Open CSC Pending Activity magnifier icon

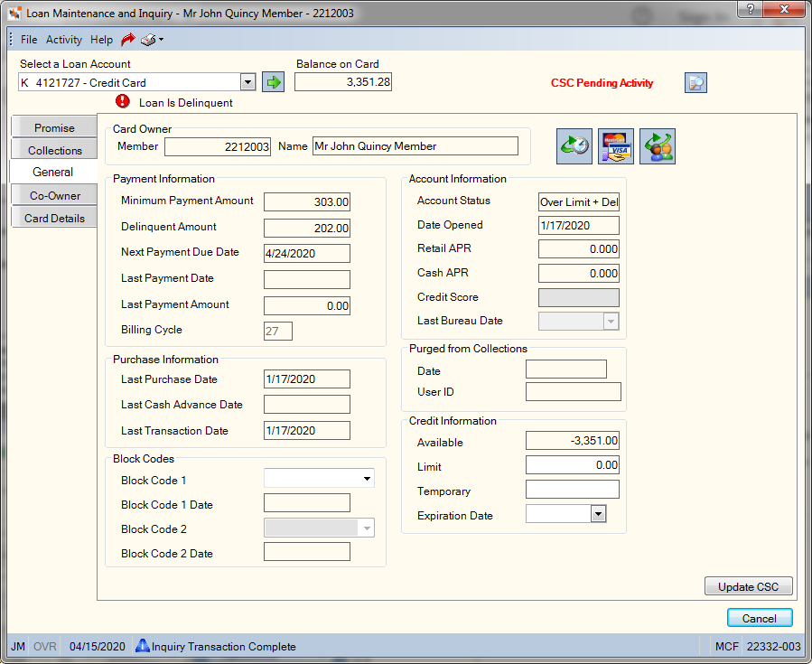[695, 83]
